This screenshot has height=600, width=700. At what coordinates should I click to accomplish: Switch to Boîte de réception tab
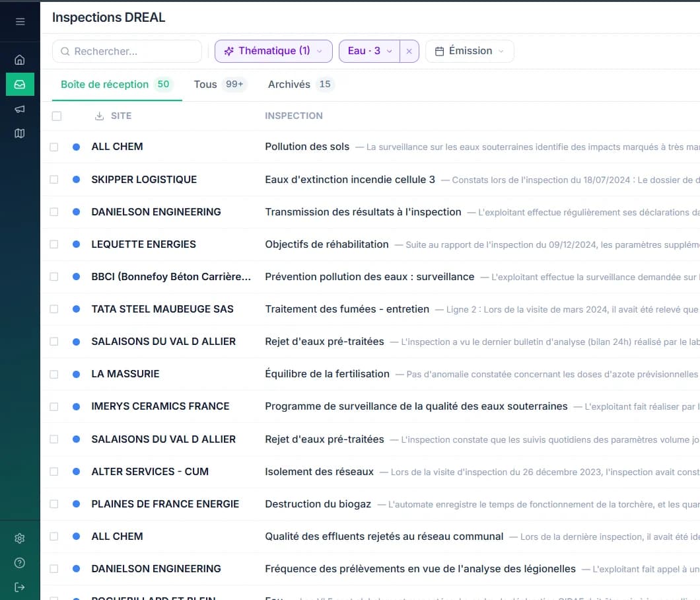116,85
